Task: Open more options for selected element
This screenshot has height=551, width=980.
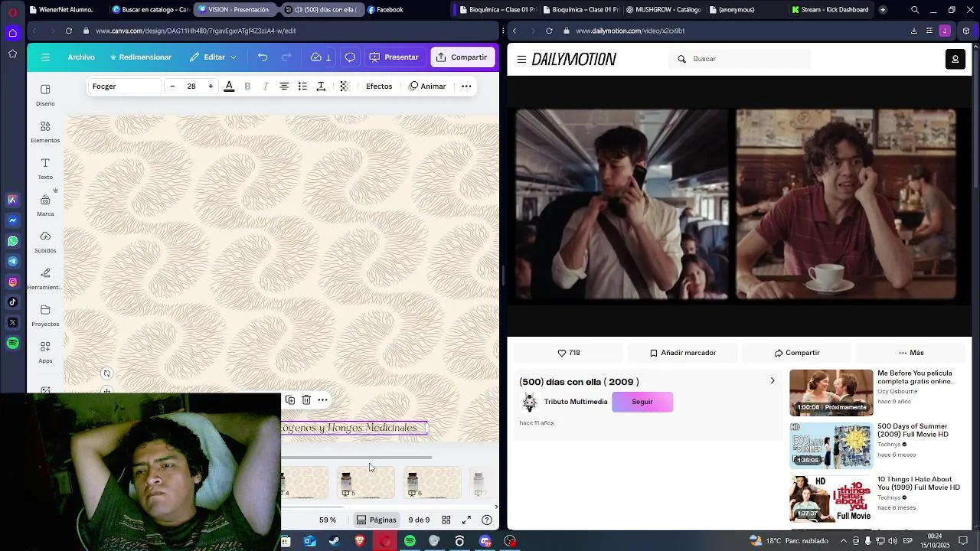Action: pyautogui.click(x=323, y=399)
